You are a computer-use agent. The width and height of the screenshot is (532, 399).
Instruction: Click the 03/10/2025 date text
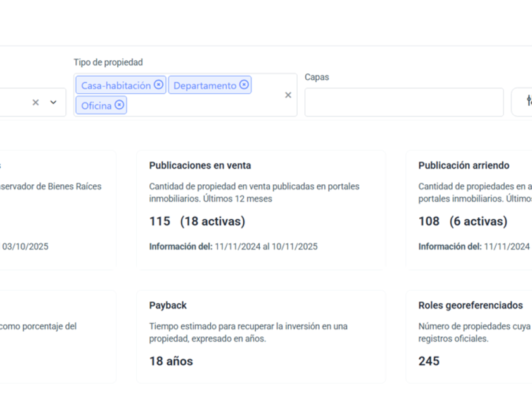point(25,246)
